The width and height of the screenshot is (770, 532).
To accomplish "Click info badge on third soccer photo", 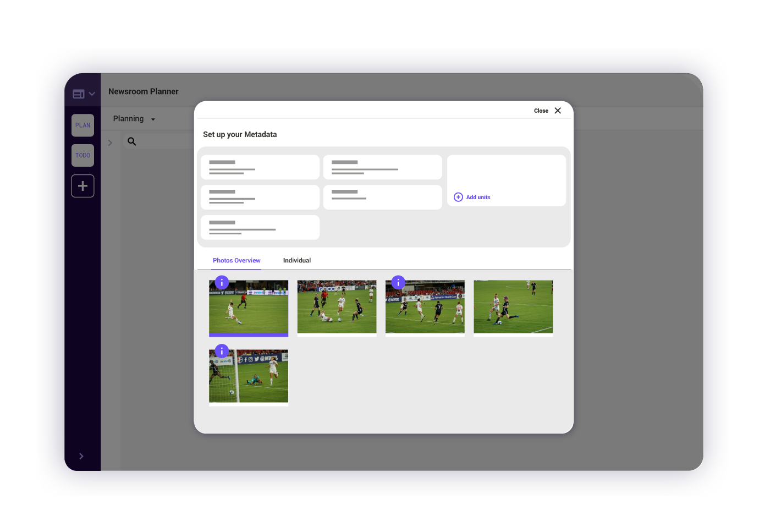I will 398,283.
